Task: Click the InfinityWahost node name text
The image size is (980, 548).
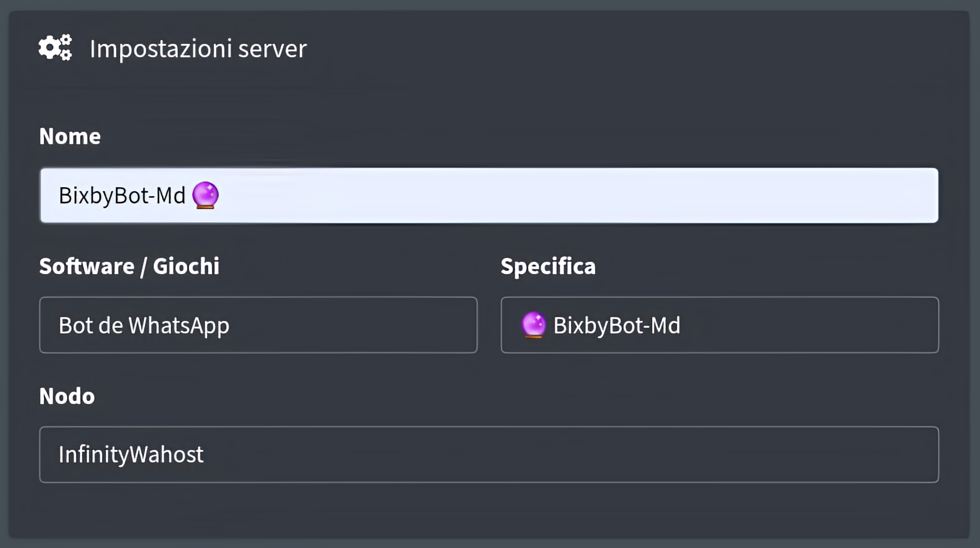Action: (x=131, y=454)
